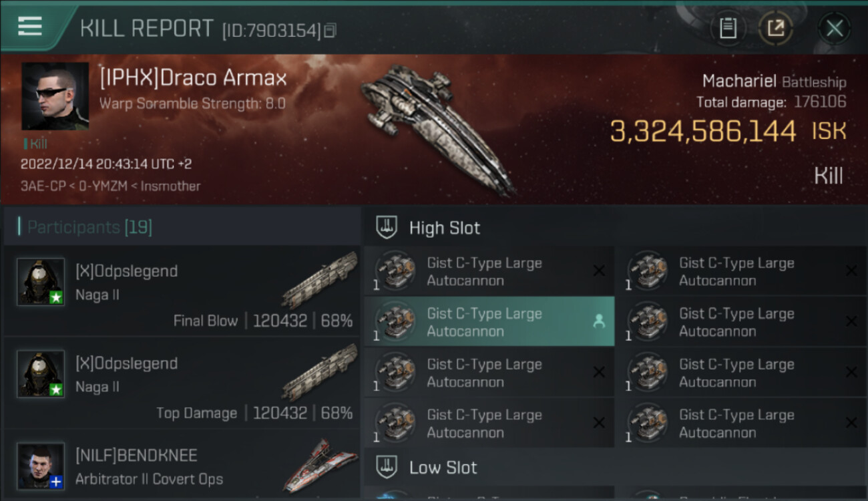Viewport: 868px width, 501px height.
Task: Tap BENDKNEE's character portrait
Action: pos(41,466)
